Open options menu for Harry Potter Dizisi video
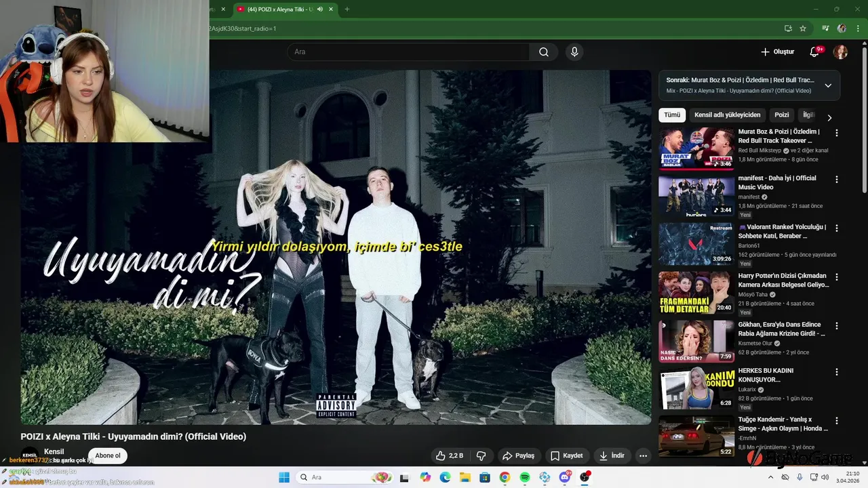 pos(836,277)
